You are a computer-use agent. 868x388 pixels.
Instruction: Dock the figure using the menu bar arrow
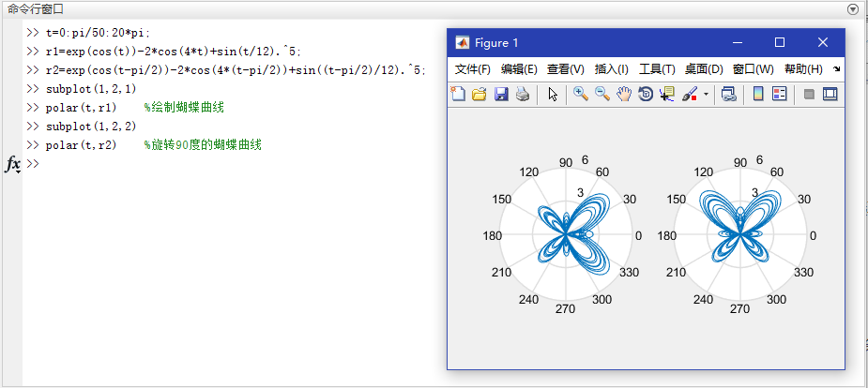tap(836, 69)
